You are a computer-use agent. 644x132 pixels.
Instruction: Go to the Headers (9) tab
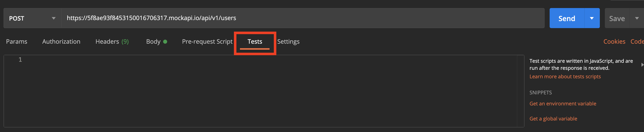tap(112, 42)
